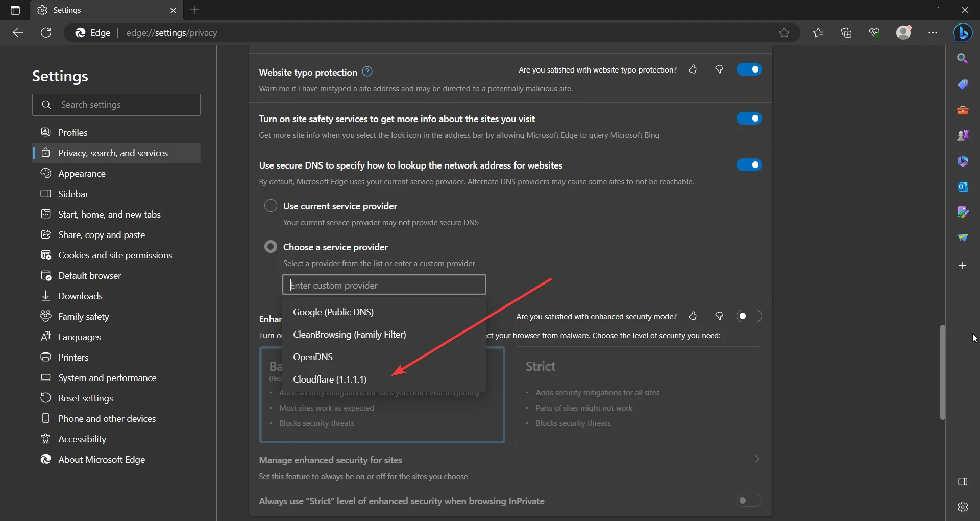Click thumbs down for typo protection
Screen dimensions: 980x521
tap(719, 69)
